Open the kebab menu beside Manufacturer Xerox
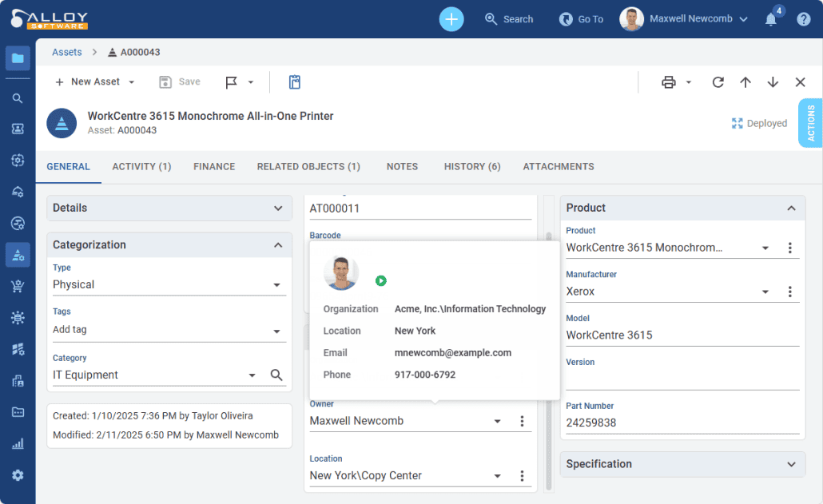 [x=789, y=292]
